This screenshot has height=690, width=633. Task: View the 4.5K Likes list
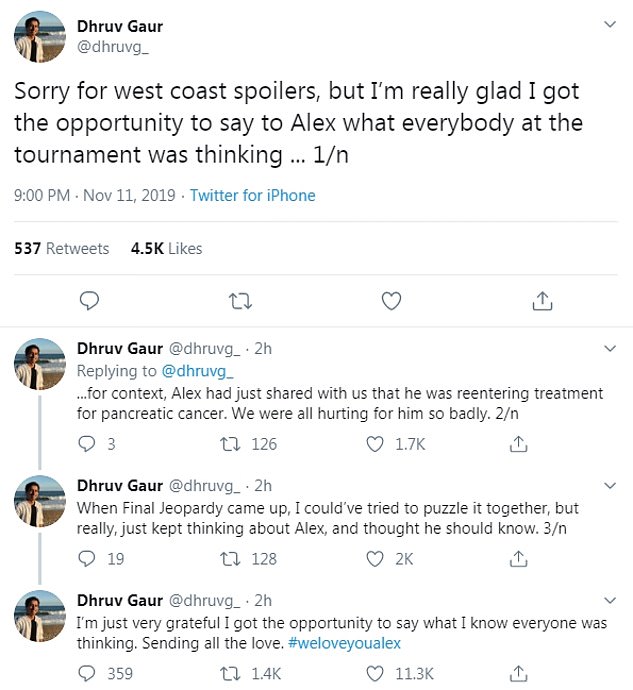pyautogui.click(x=166, y=248)
